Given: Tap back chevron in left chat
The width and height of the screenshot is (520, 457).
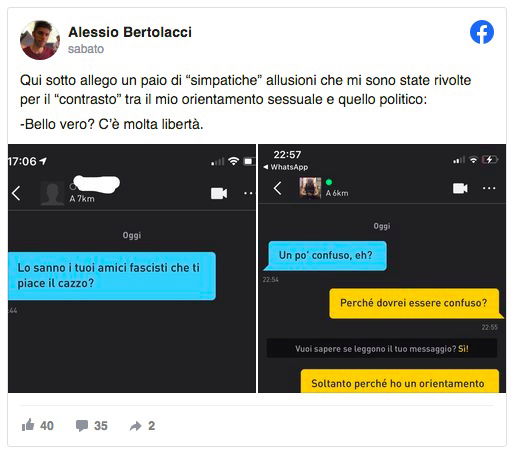Looking at the screenshot, I should (x=16, y=193).
